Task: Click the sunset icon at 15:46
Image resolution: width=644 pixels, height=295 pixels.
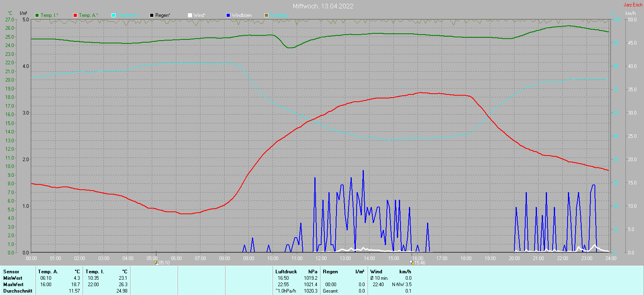Action: pyautogui.click(x=412, y=262)
